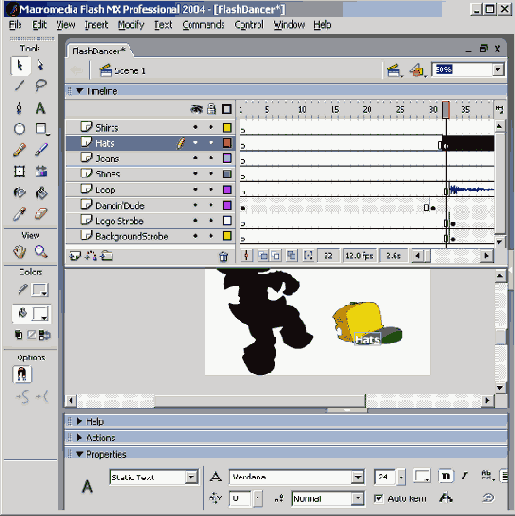Screen dimensions: 515x516
Task: Click the Insert Layer icon
Action: pyautogui.click(x=75, y=256)
